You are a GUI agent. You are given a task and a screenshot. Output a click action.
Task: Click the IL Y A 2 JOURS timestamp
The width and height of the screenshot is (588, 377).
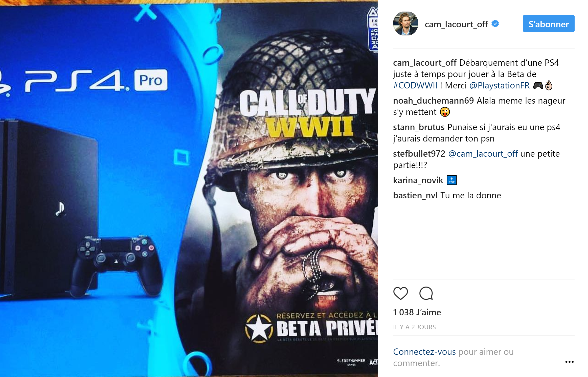tap(414, 327)
